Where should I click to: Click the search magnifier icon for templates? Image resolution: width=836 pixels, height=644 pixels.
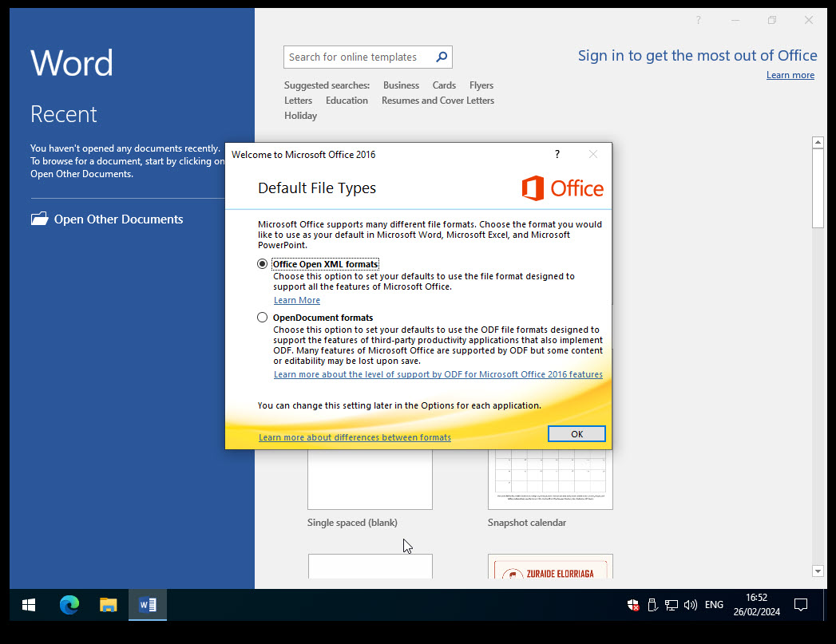coord(441,57)
